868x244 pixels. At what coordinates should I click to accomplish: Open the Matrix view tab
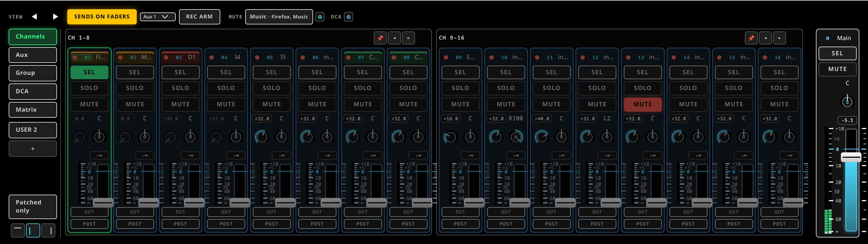(x=33, y=110)
